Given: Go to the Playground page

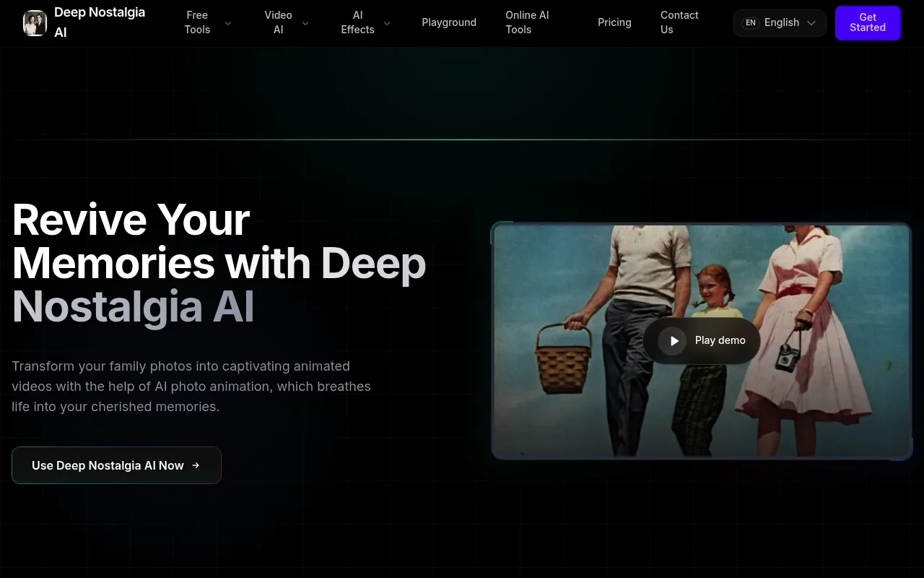Looking at the screenshot, I should (449, 22).
